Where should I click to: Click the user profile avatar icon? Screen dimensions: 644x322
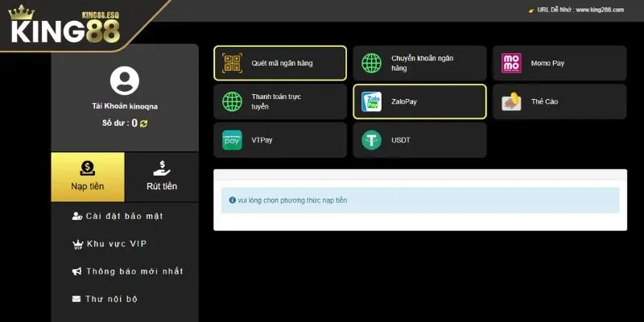[125, 80]
